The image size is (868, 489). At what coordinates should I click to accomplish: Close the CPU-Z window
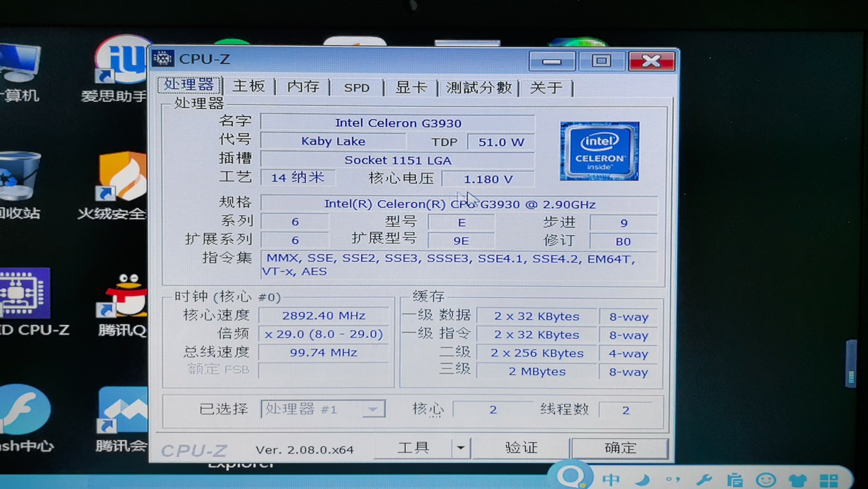tap(651, 61)
